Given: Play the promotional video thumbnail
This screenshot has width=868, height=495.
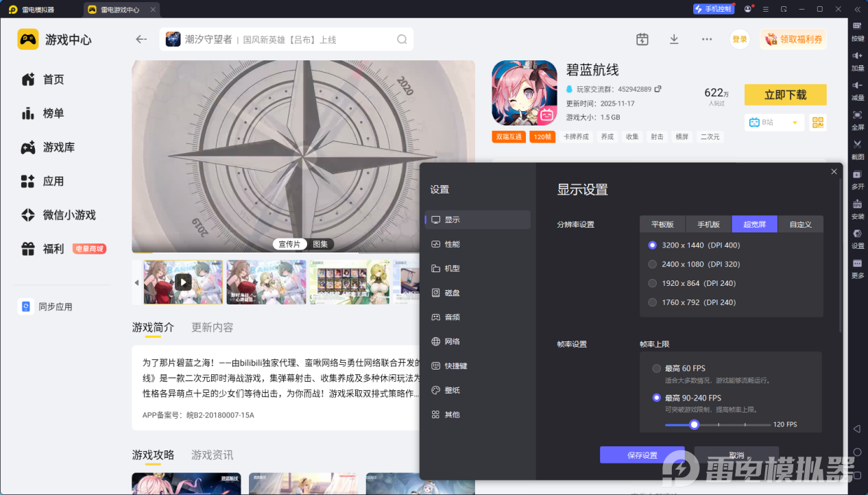Looking at the screenshot, I should point(183,282).
